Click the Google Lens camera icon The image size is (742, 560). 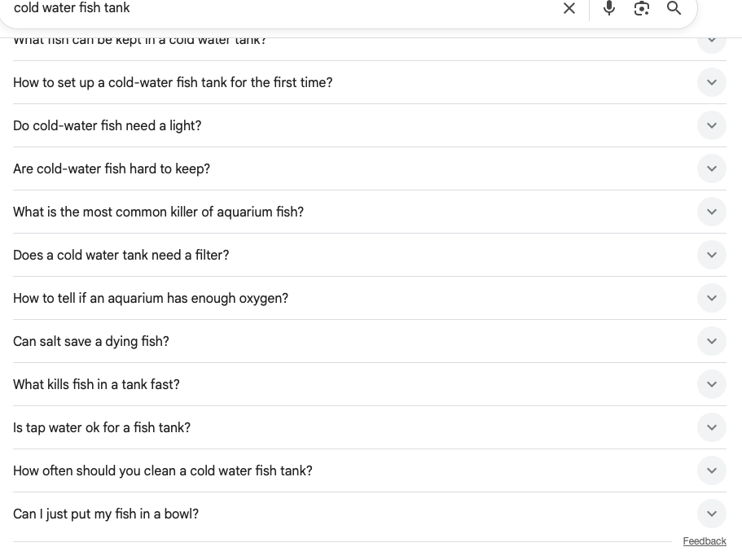(x=642, y=8)
